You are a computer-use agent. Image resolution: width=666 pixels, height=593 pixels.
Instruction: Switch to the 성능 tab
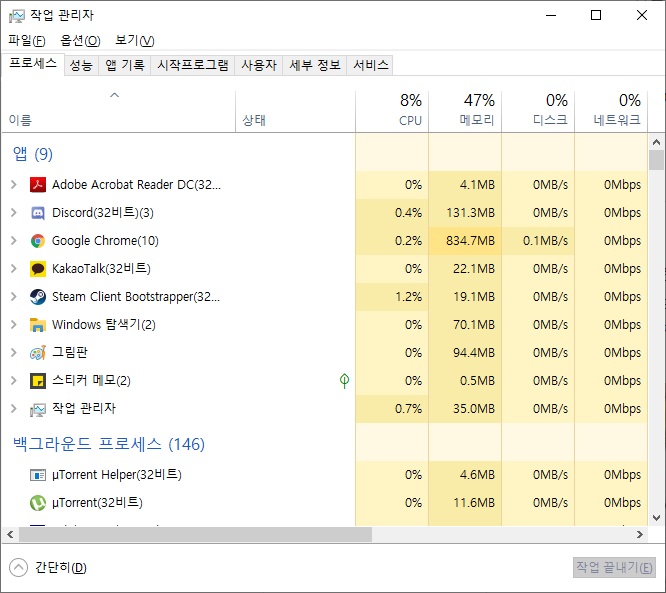point(81,65)
